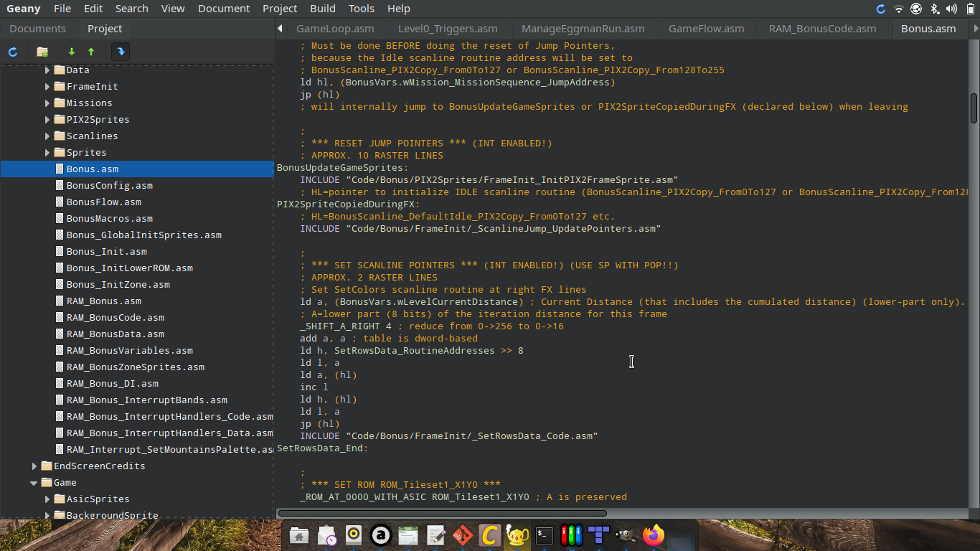Expand the AsicSprites folder
The image size is (980, 551).
point(47,499)
